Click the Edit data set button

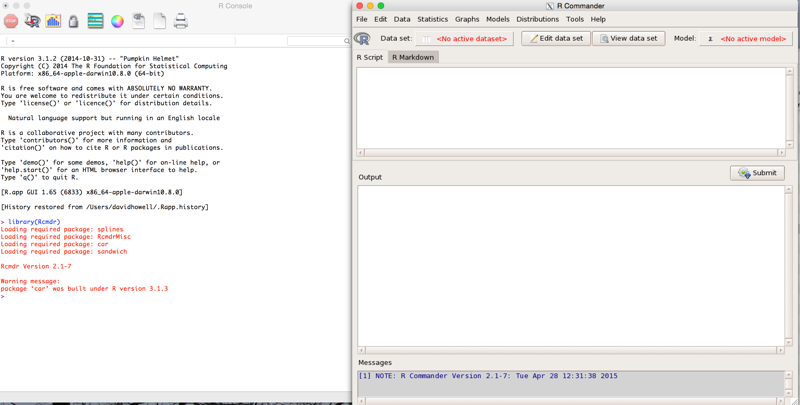pyautogui.click(x=556, y=38)
